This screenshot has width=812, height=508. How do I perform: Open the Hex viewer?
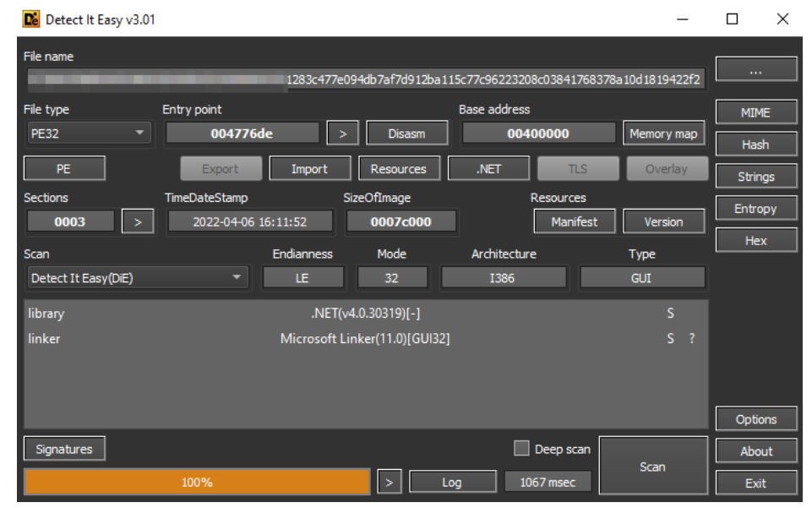tap(755, 241)
